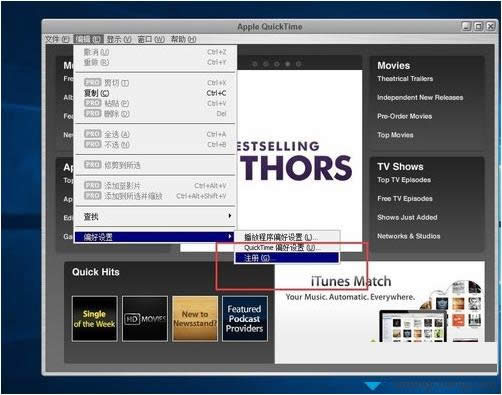The image size is (502, 395).
Task: Open the 帮助 (H) menu
Action: click(183, 39)
